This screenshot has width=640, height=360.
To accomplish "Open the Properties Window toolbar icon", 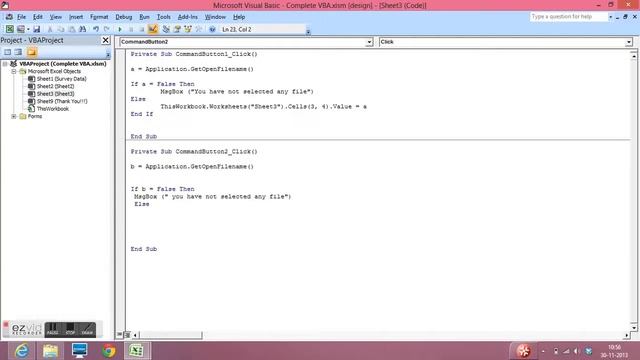I will click(x=177, y=29).
